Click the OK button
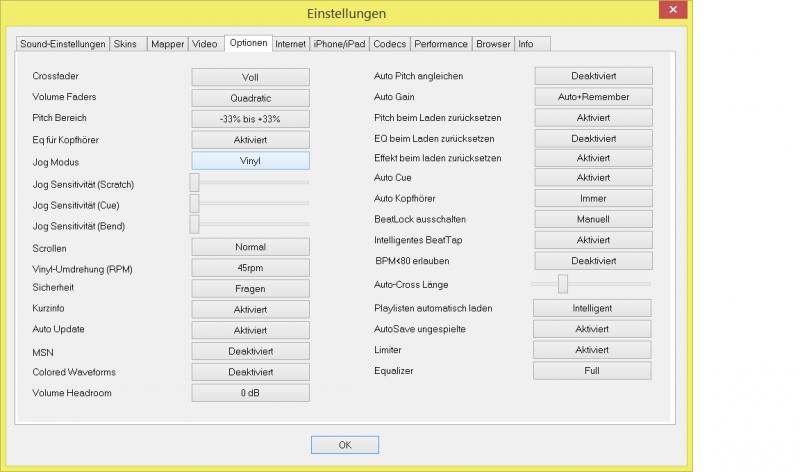This screenshot has height=472, width=800. [345, 444]
